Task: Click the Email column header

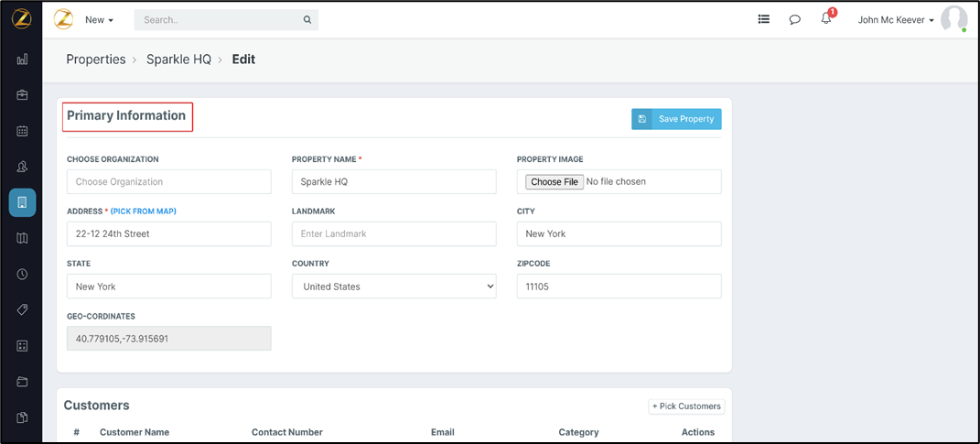Action: tap(443, 432)
